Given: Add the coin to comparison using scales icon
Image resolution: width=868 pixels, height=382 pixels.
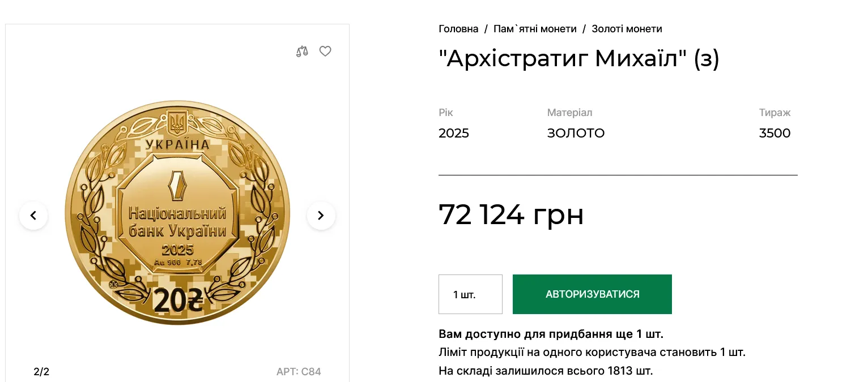Looking at the screenshot, I should (301, 51).
